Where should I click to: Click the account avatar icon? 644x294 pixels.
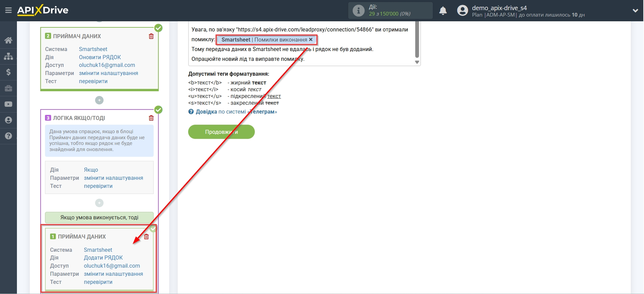[x=462, y=10]
